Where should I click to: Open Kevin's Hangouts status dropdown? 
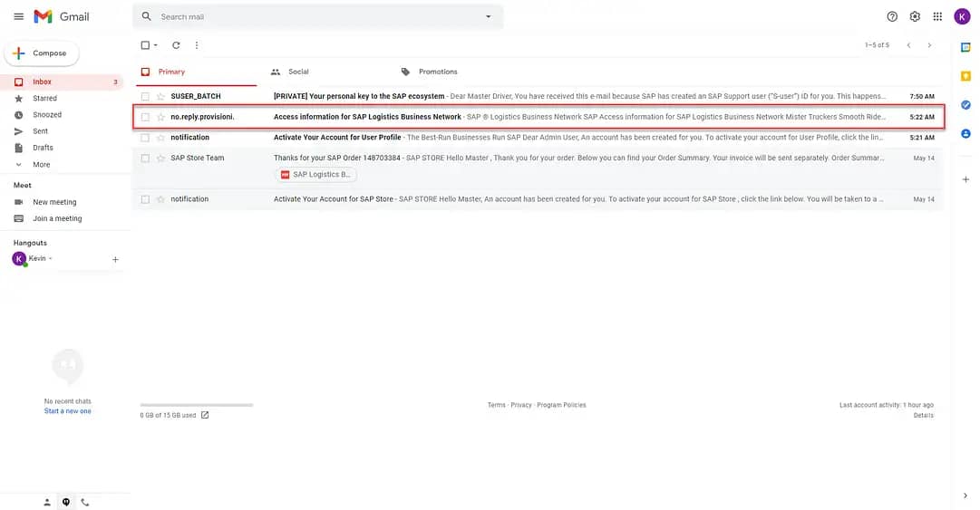coord(50,258)
